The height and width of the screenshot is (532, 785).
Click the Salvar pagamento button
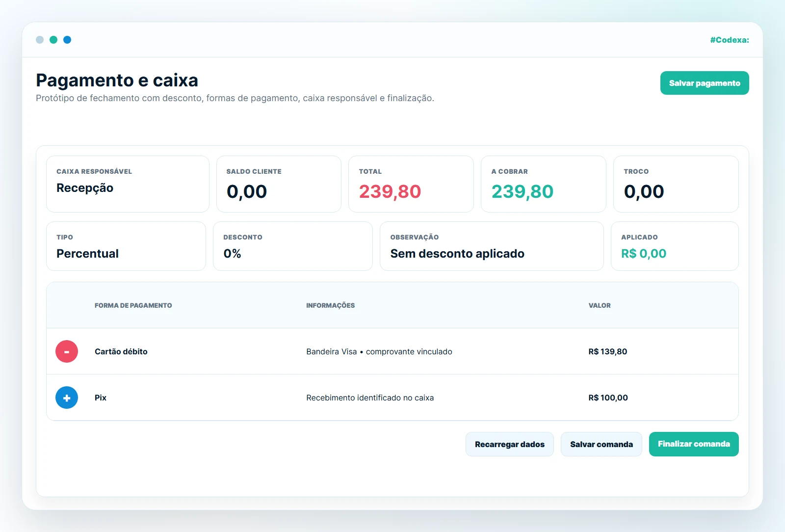point(705,83)
